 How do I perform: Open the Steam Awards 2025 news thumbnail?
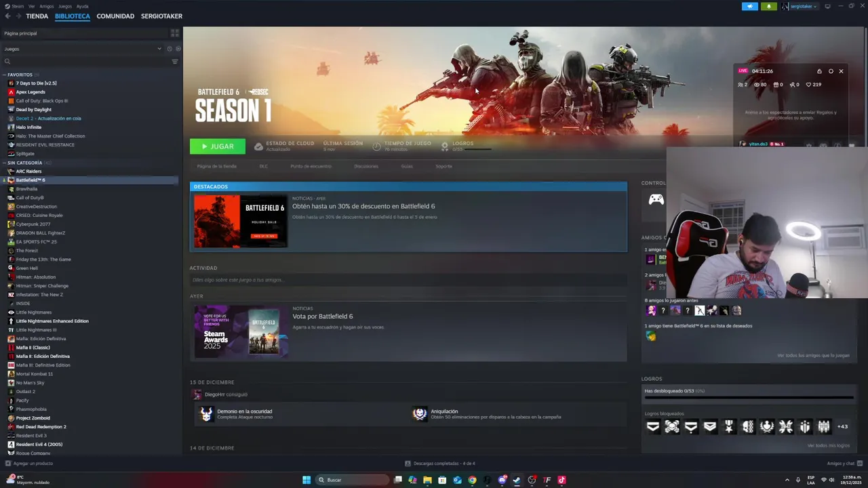click(241, 331)
